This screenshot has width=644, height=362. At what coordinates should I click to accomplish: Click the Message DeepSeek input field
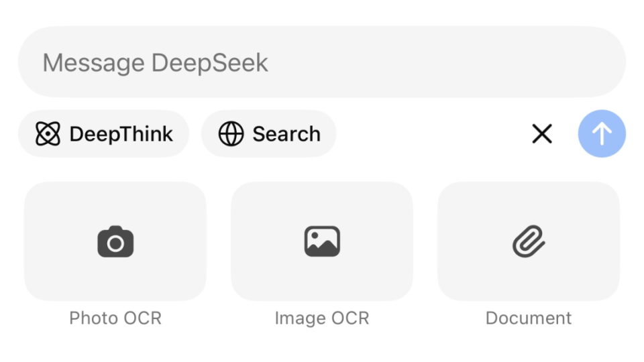[322, 62]
